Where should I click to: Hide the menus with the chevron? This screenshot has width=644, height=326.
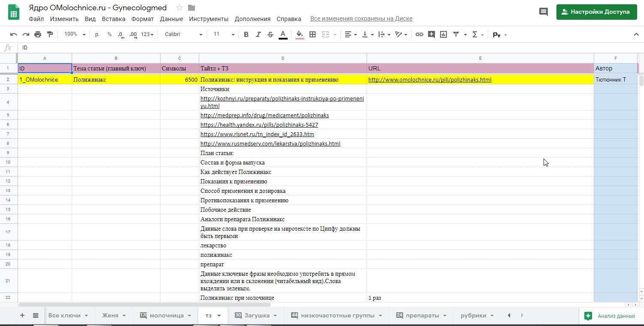click(636, 34)
